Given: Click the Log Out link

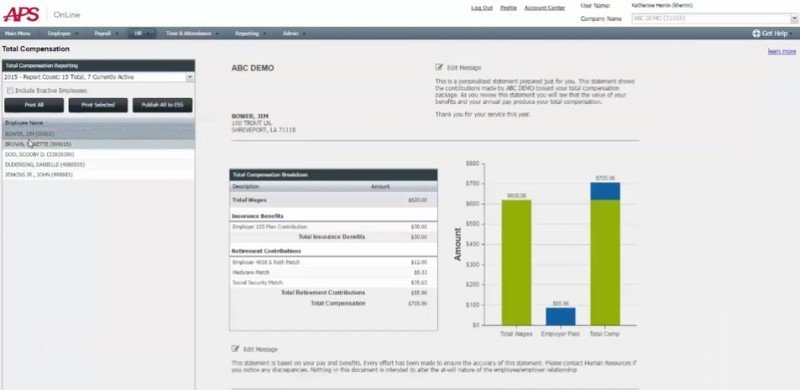Looking at the screenshot, I should click(482, 8).
